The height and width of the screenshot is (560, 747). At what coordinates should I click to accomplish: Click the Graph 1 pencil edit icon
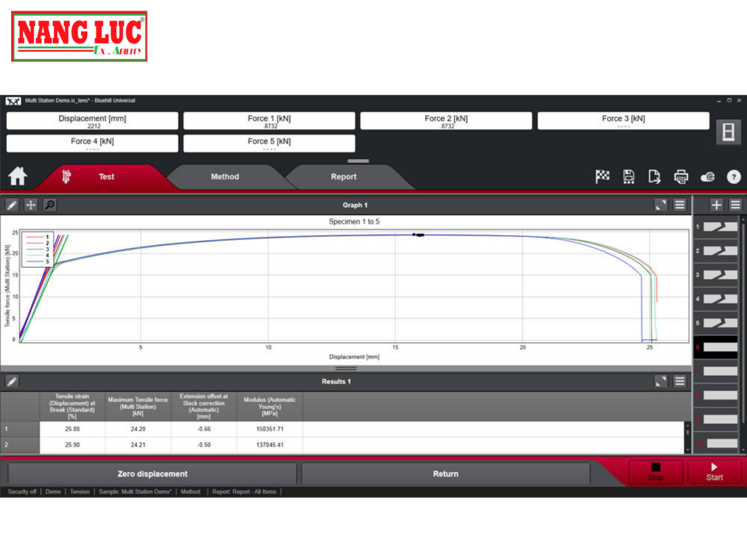(x=12, y=205)
